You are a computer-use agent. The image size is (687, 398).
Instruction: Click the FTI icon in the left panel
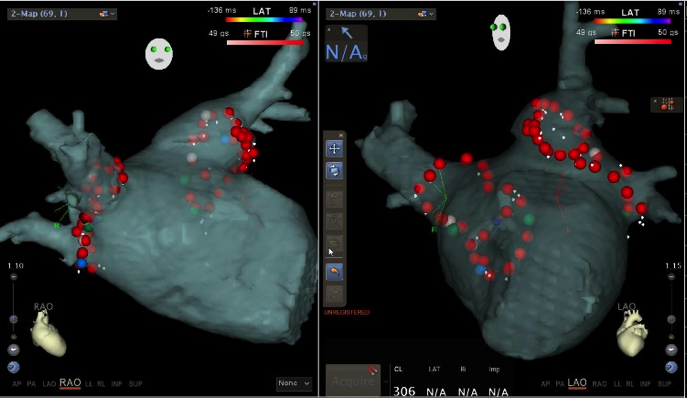coord(248,34)
